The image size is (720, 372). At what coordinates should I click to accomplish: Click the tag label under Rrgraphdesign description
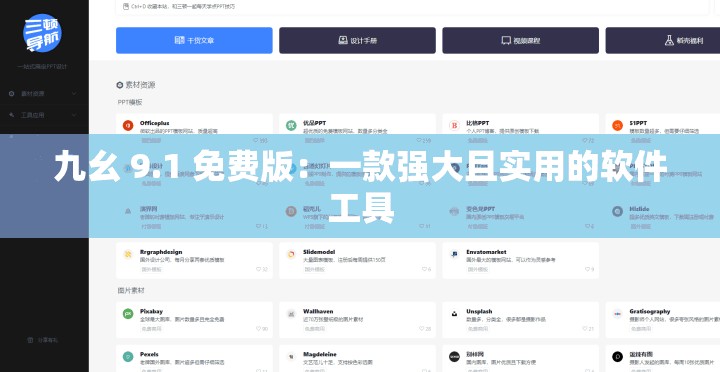point(152,270)
